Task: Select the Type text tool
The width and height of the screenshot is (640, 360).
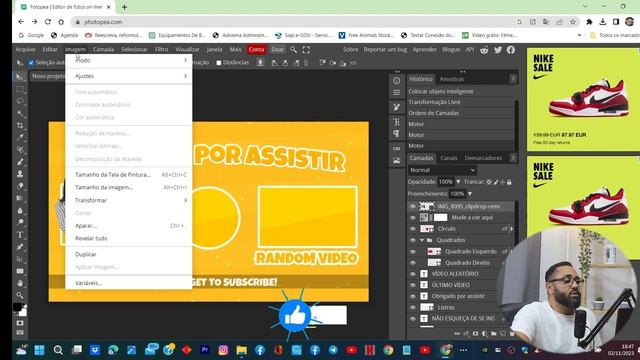Action: point(20,235)
